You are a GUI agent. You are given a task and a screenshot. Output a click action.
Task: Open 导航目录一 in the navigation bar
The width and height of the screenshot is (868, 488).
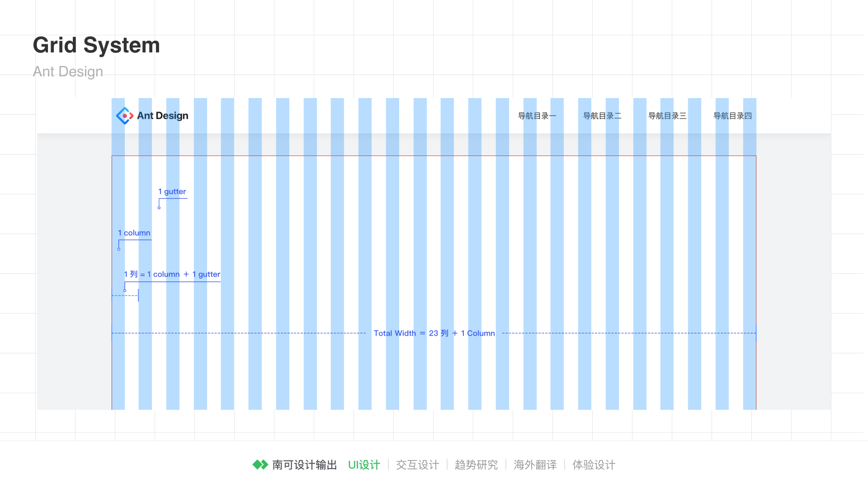pyautogui.click(x=537, y=116)
